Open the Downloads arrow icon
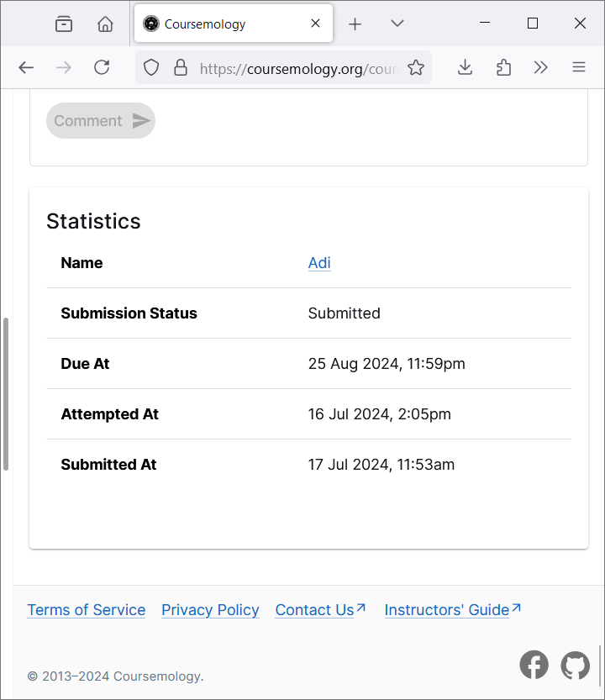 click(465, 68)
